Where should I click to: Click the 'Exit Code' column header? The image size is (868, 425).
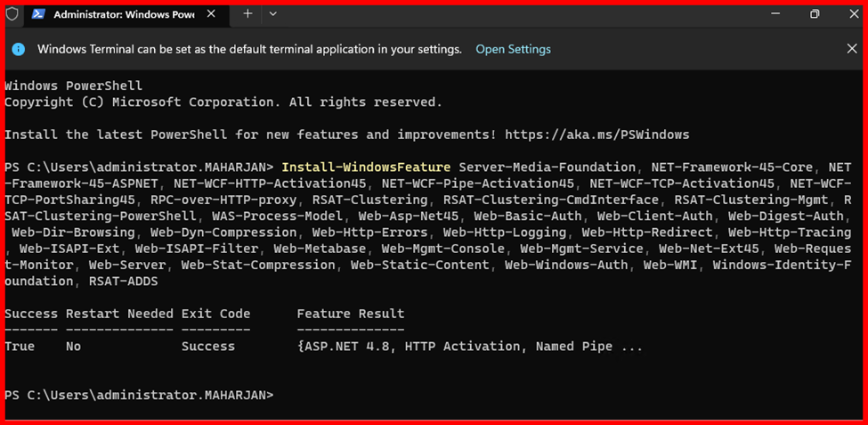[215, 314]
